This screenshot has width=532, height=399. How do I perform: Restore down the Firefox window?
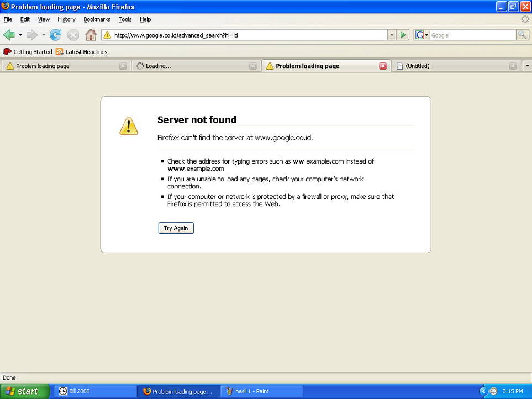513,7
